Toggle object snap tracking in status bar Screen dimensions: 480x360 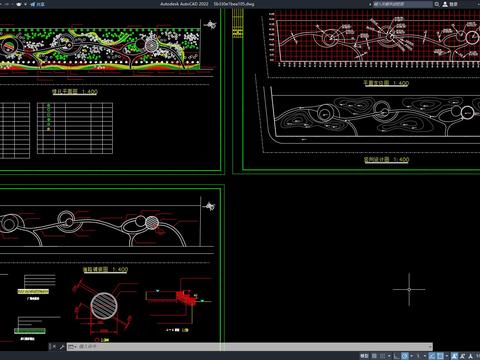click(432, 356)
